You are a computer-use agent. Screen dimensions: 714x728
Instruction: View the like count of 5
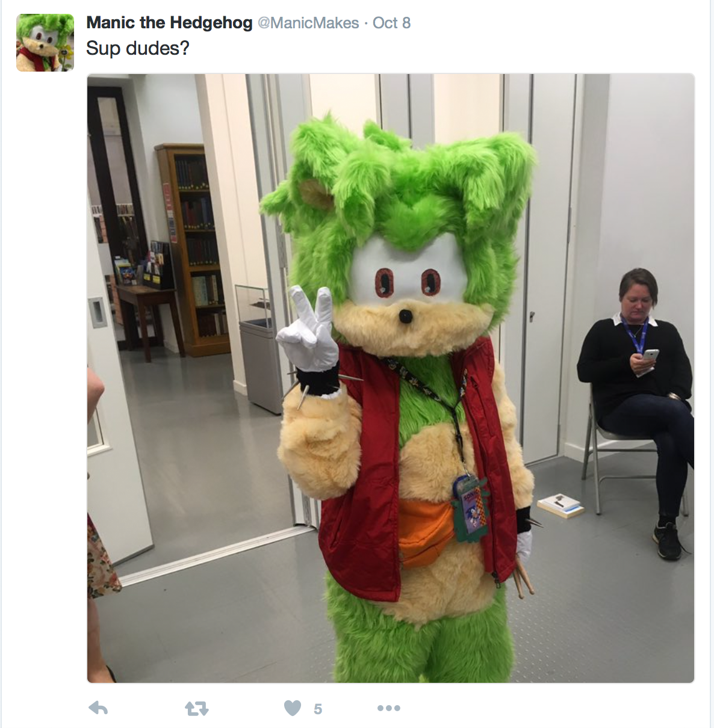click(318, 709)
